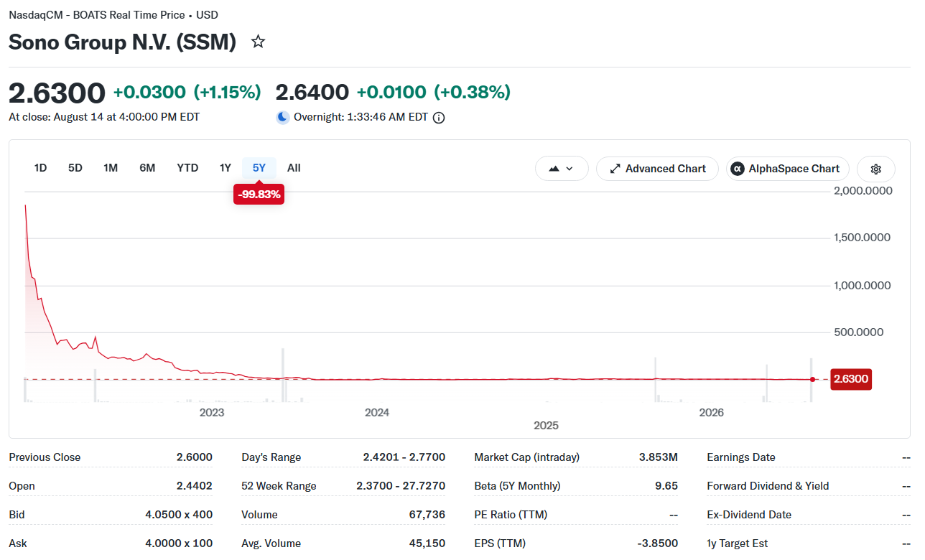Click the EPS (TTM) value -3.8500
This screenshot has width=925, height=560.
(657, 543)
